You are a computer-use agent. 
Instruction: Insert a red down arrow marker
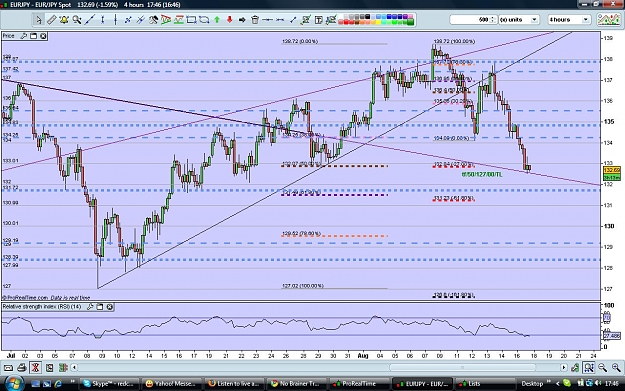point(230,20)
